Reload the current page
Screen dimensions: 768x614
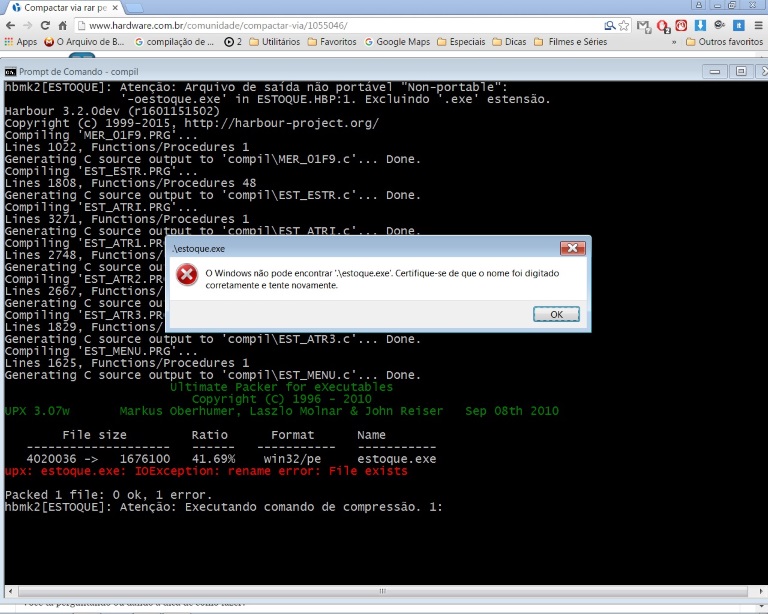click(45, 25)
